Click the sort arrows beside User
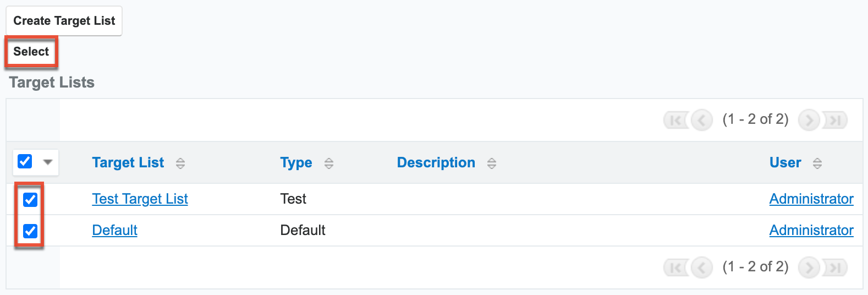Screen dimensions: 868x295 coord(817,163)
